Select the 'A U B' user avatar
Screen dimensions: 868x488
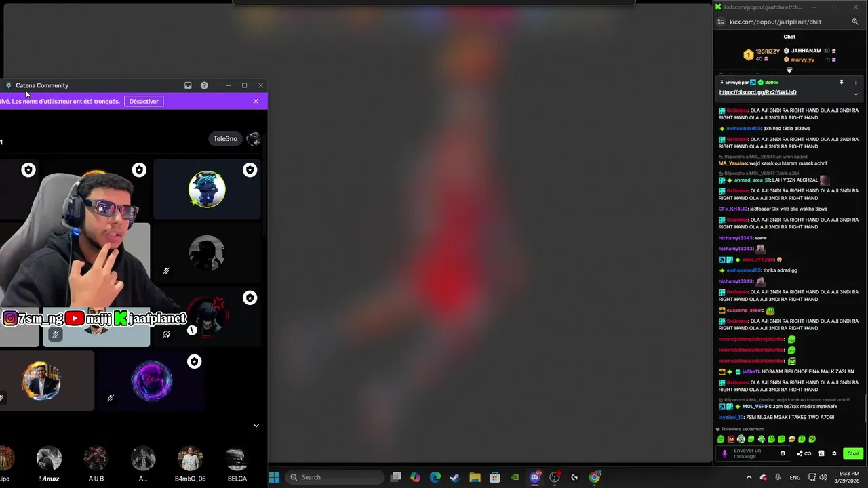pos(96,459)
